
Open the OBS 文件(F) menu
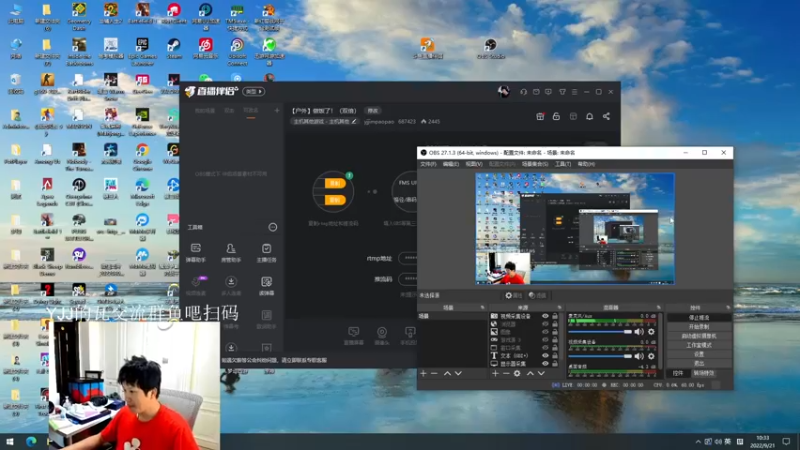pyautogui.click(x=428, y=164)
